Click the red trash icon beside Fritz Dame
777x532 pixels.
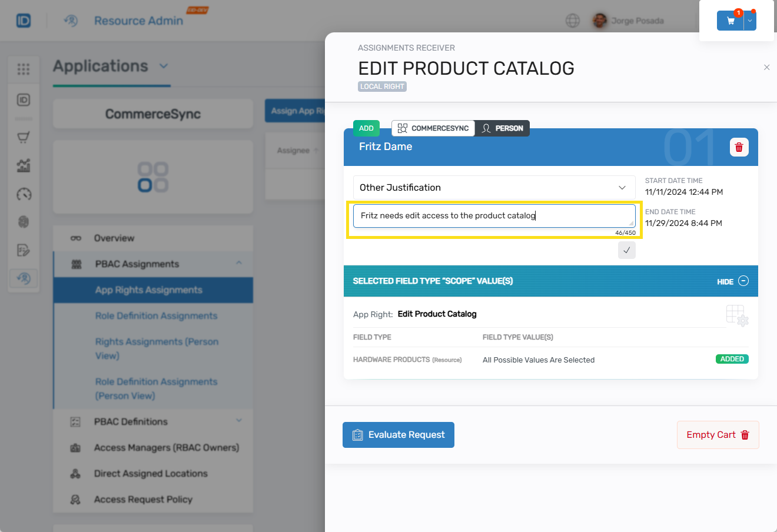(739, 147)
